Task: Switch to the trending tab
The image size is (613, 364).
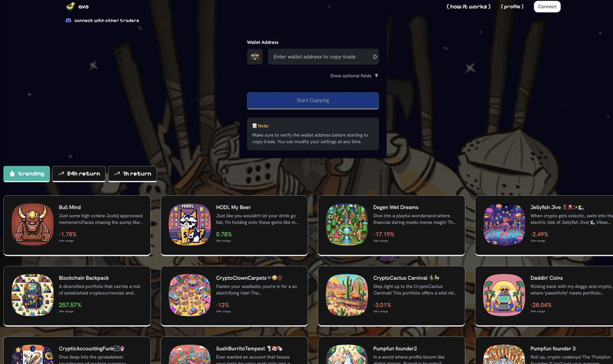Action: coord(26,174)
